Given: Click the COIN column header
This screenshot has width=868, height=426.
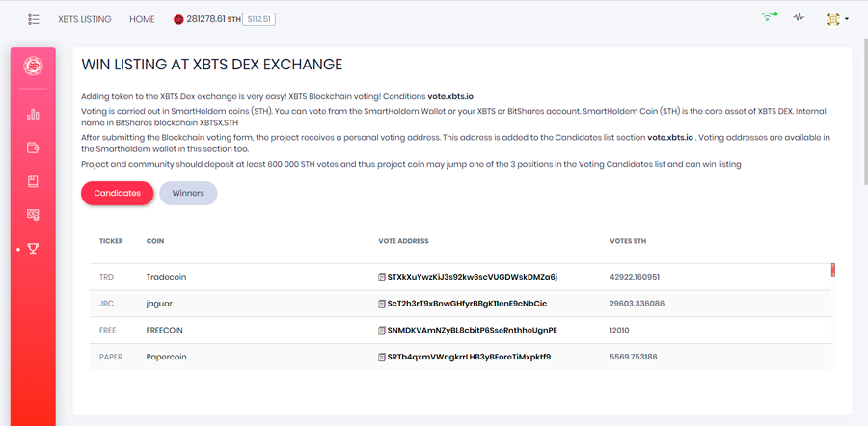Looking at the screenshot, I should (155, 241).
